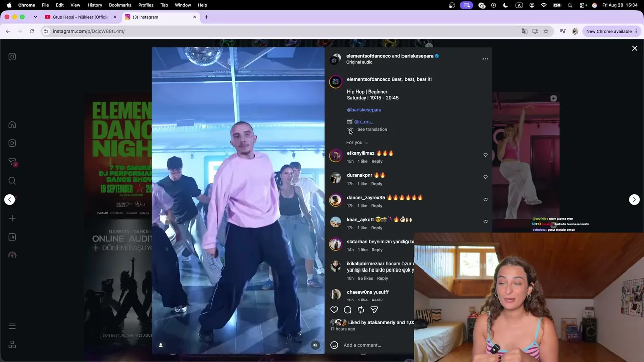Open the emoji picker beside the comment field

tap(334, 345)
